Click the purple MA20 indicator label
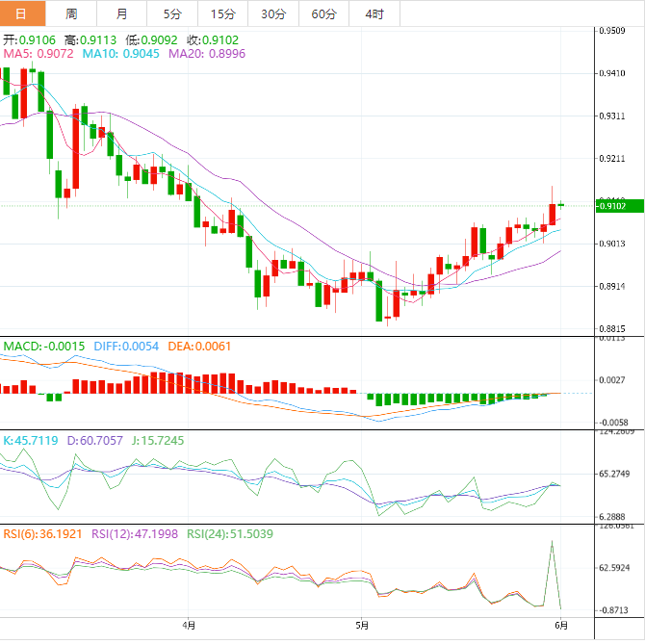 [x=206, y=54]
